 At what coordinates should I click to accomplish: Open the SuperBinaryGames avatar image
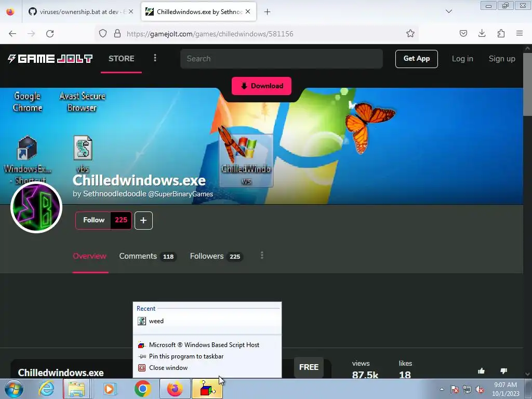[x=36, y=207]
